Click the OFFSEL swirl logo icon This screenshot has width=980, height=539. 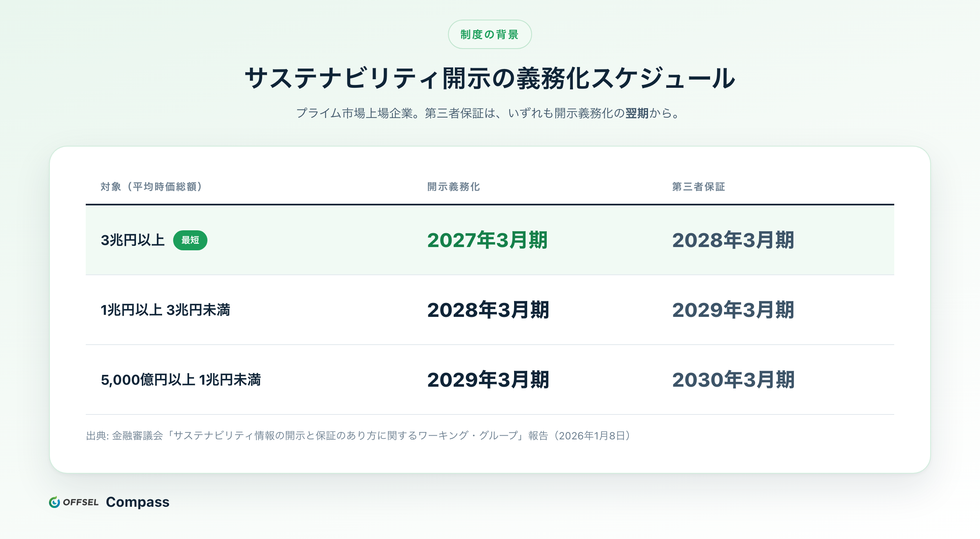[54, 502]
